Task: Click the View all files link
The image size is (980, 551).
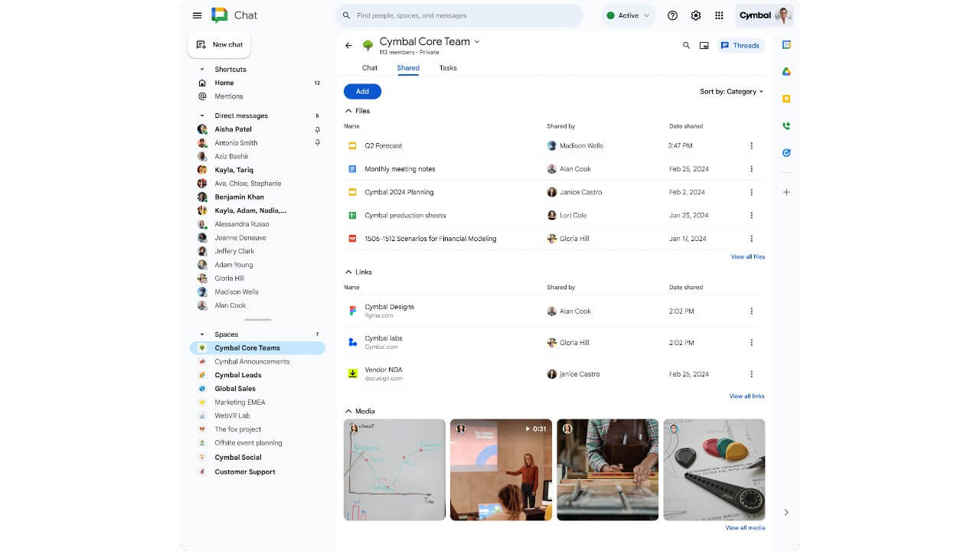Action: click(747, 256)
